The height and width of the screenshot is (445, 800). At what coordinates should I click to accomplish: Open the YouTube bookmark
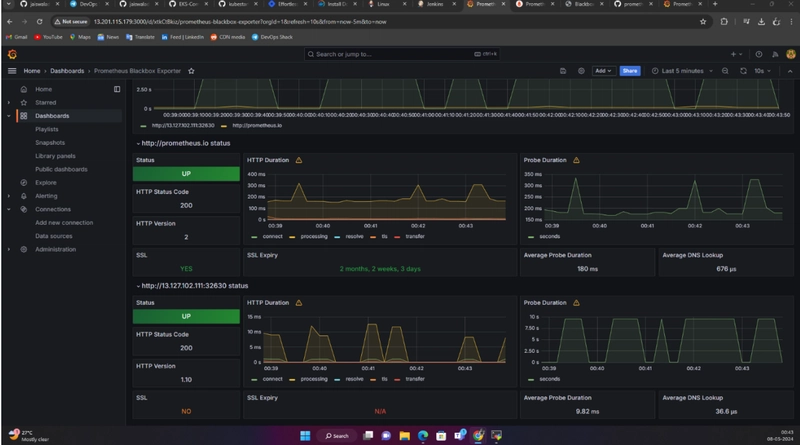pyautogui.click(x=48, y=37)
